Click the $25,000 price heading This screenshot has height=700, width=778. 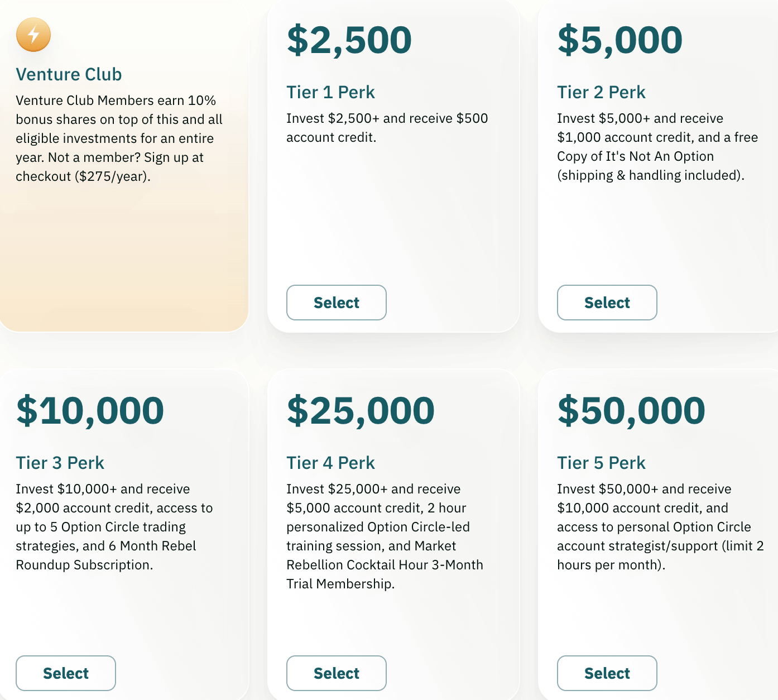click(361, 411)
